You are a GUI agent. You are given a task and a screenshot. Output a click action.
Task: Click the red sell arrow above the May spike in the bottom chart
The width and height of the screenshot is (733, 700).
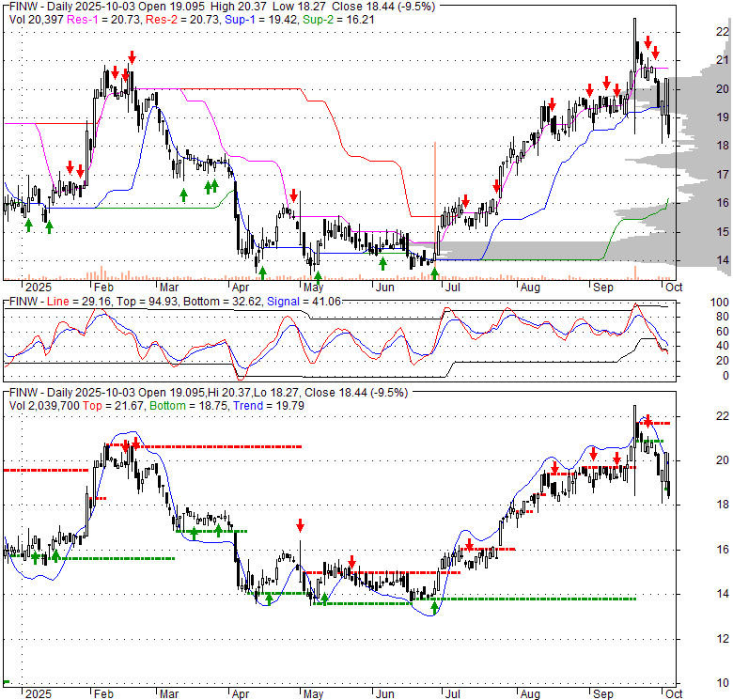click(x=300, y=525)
